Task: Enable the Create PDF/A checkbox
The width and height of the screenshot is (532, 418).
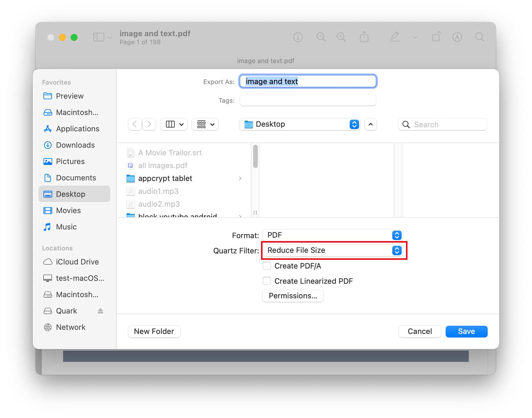Action: click(267, 266)
